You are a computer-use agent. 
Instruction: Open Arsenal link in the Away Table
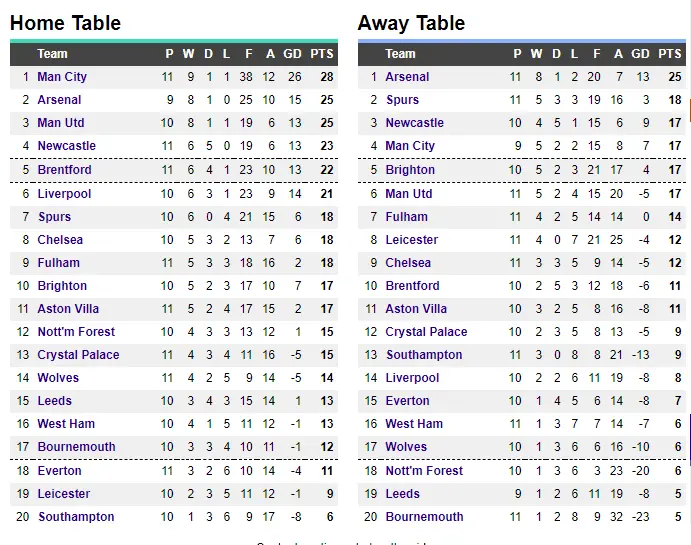(x=407, y=77)
